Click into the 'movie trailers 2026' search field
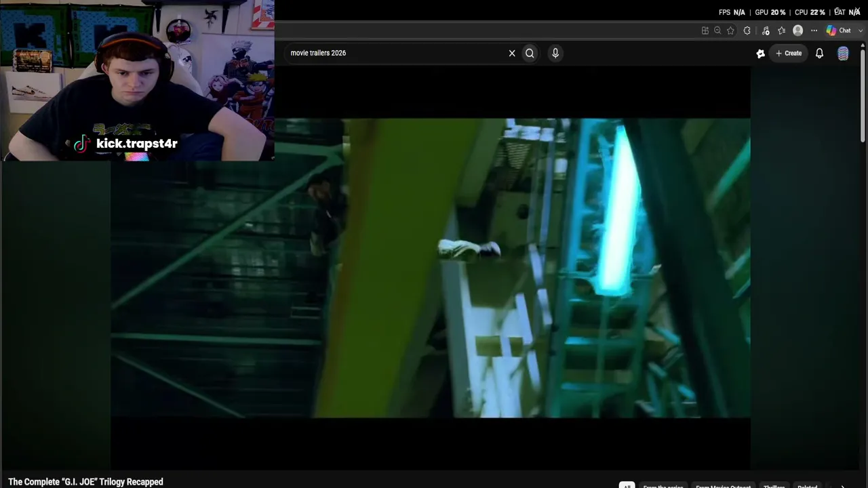Image resolution: width=868 pixels, height=488 pixels. tap(396, 53)
